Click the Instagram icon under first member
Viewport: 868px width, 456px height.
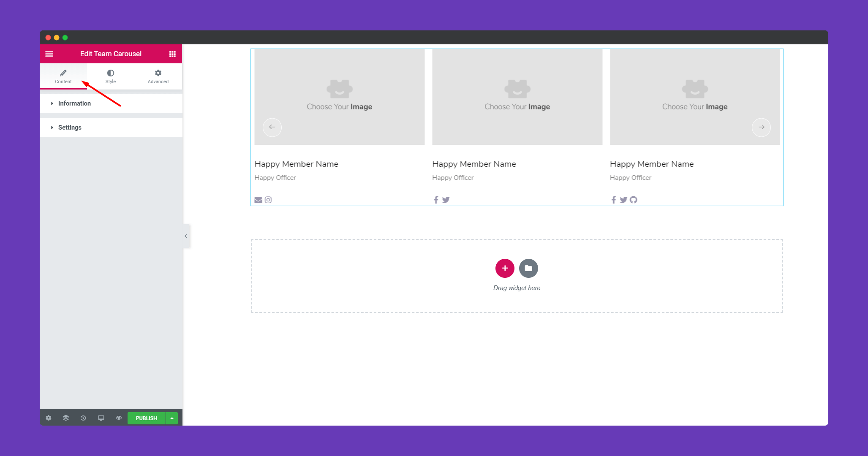pos(268,200)
